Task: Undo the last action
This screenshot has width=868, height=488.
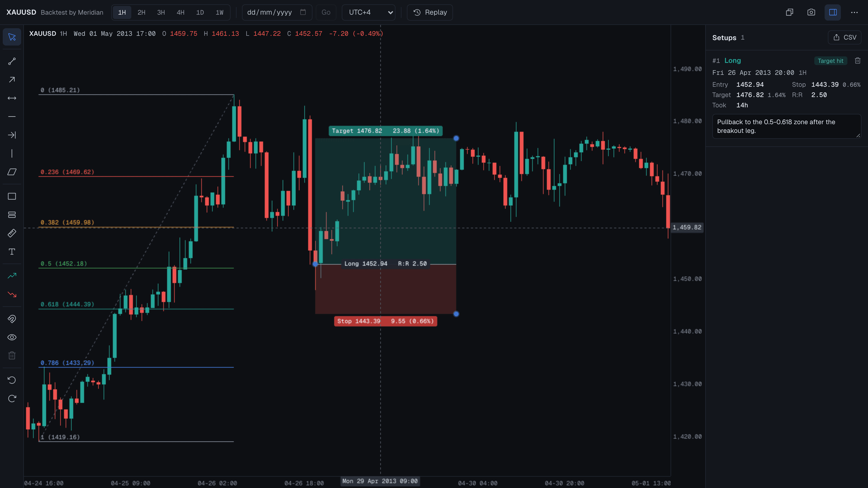Action: [12, 380]
